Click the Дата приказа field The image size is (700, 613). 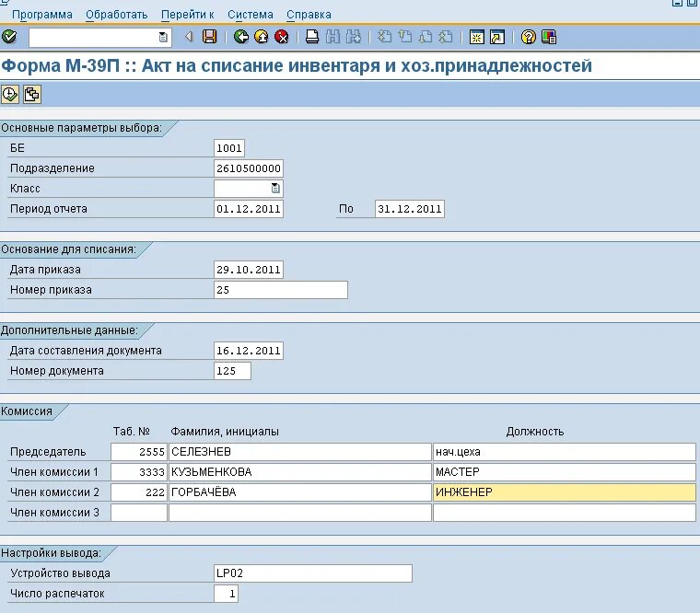248,270
